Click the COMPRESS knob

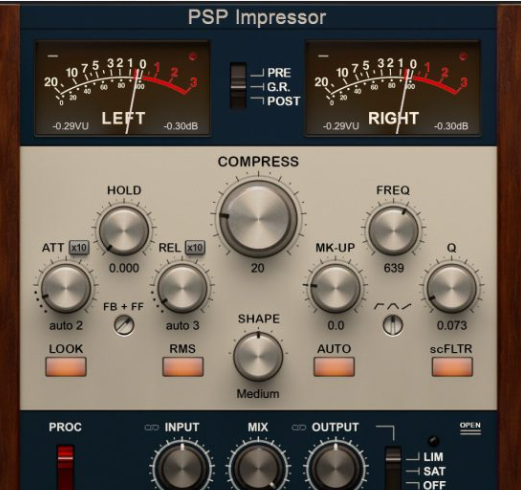tap(258, 219)
